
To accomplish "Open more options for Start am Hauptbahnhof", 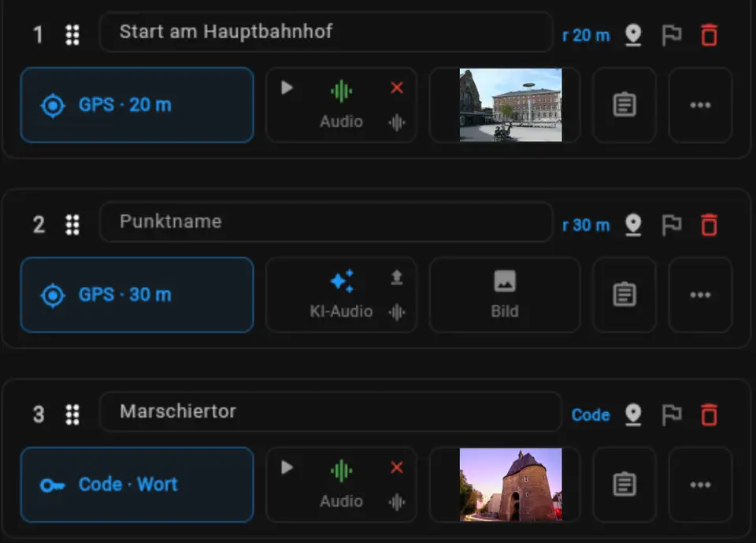I will [x=700, y=105].
